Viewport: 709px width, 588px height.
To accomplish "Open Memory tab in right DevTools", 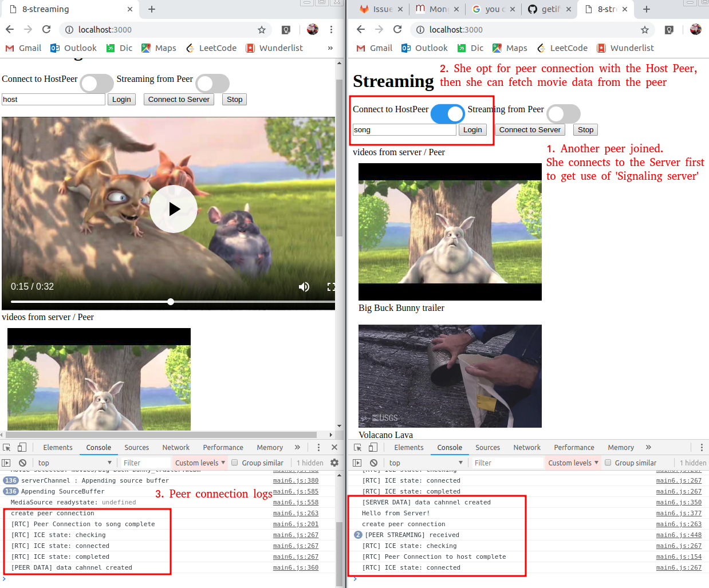I will click(x=621, y=447).
